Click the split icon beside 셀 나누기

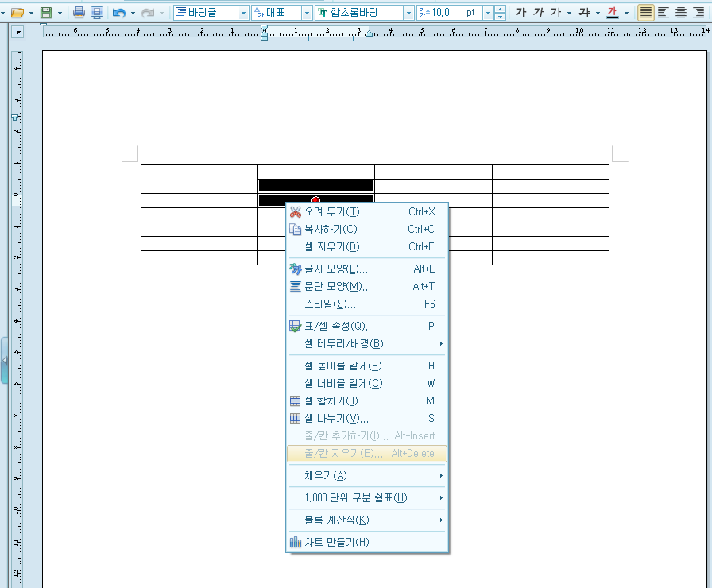point(295,418)
